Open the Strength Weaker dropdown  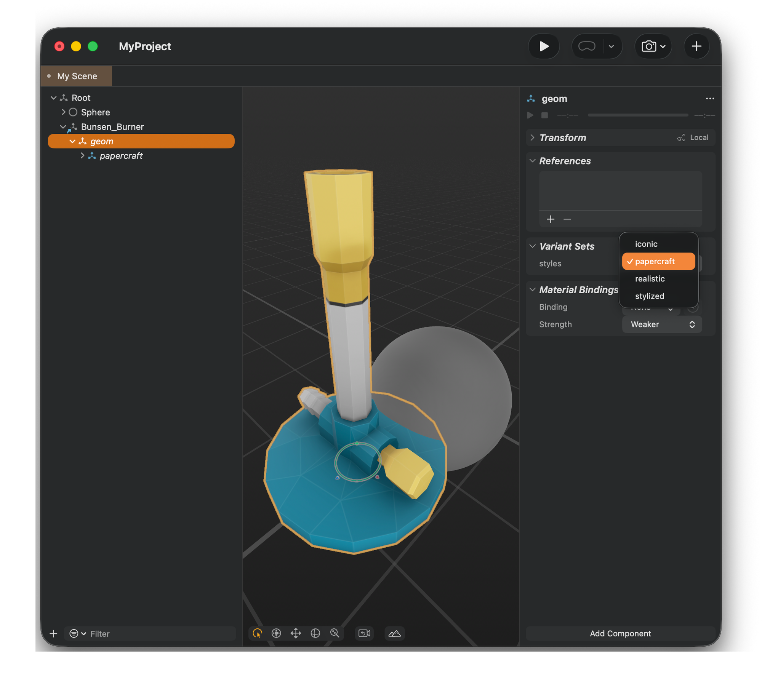[662, 324]
